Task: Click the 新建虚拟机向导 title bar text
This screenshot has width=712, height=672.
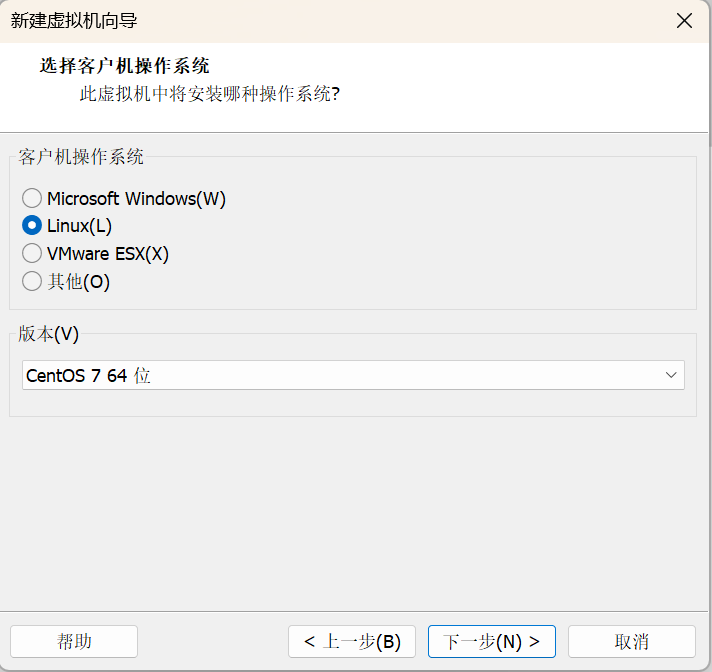Action: pos(74,21)
